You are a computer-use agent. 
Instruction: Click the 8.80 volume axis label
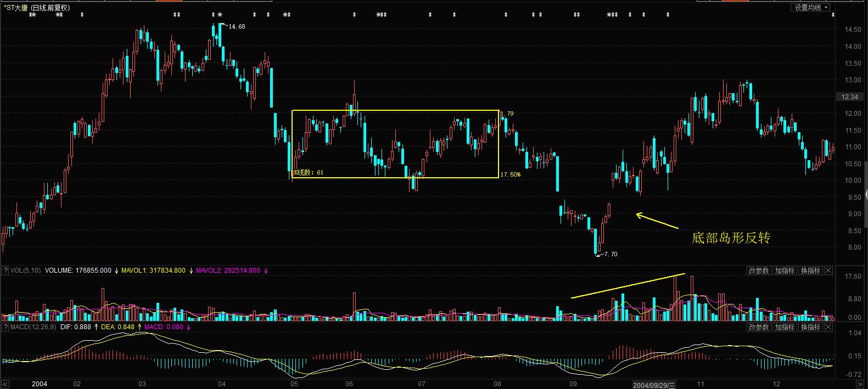click(855, 299)
